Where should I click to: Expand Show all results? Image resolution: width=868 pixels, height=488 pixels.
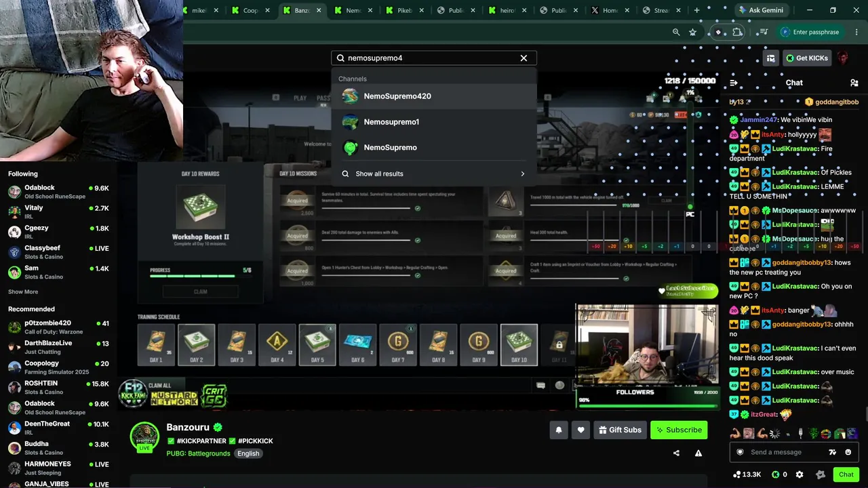[x=434, y=174]
